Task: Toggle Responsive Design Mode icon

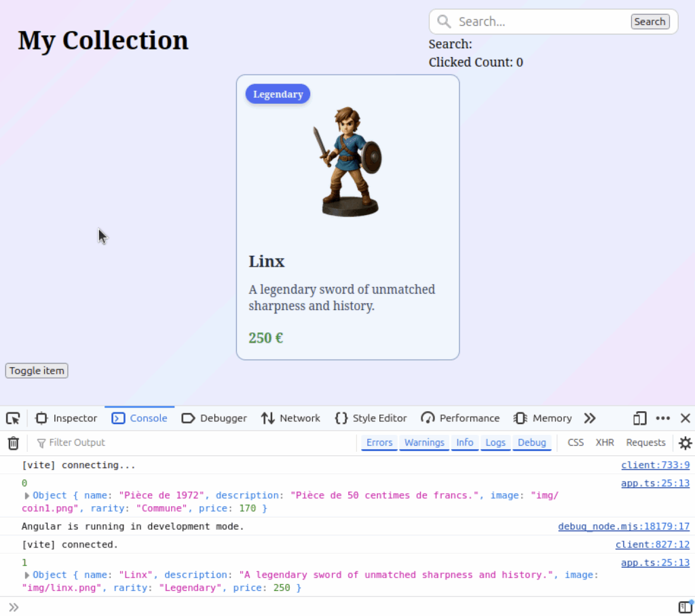Action: pyautogui.click(x=639, y=418)
